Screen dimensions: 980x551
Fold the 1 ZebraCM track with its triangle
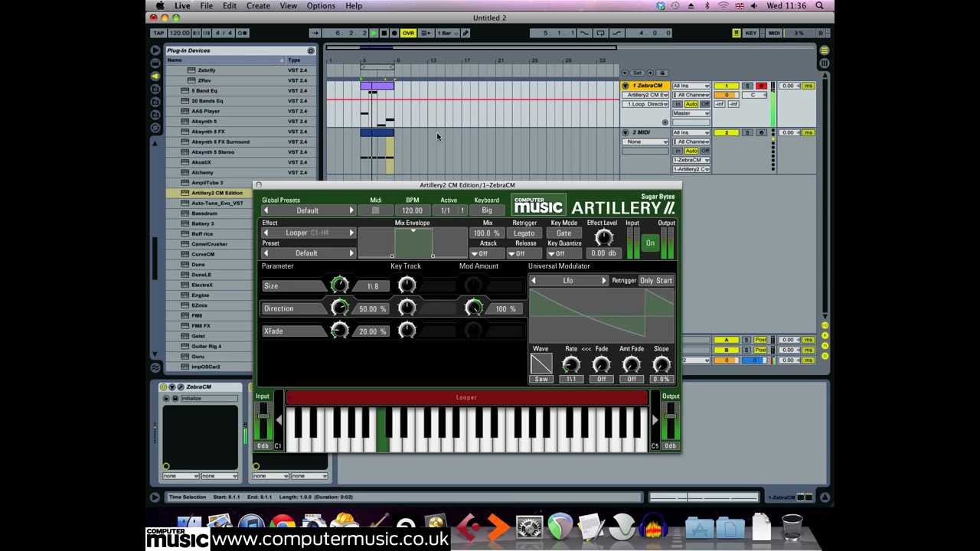click(626, 86)
